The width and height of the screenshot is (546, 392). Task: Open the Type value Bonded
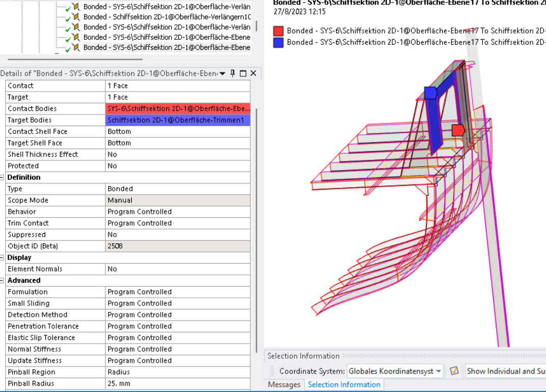(x=178, y=189)
